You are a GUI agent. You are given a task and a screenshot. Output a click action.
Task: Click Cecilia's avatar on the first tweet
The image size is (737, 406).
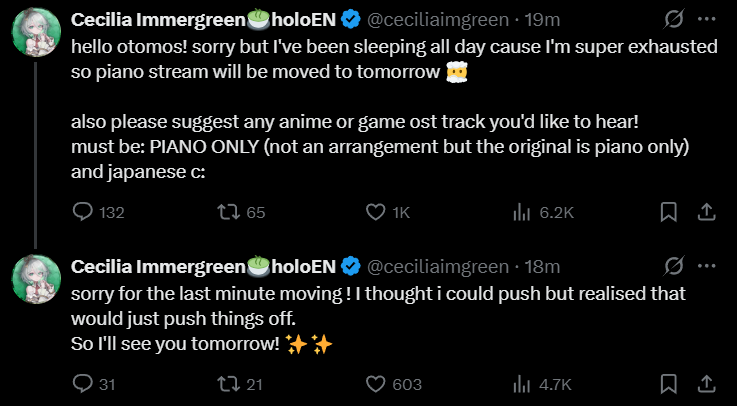coord(37,36)
